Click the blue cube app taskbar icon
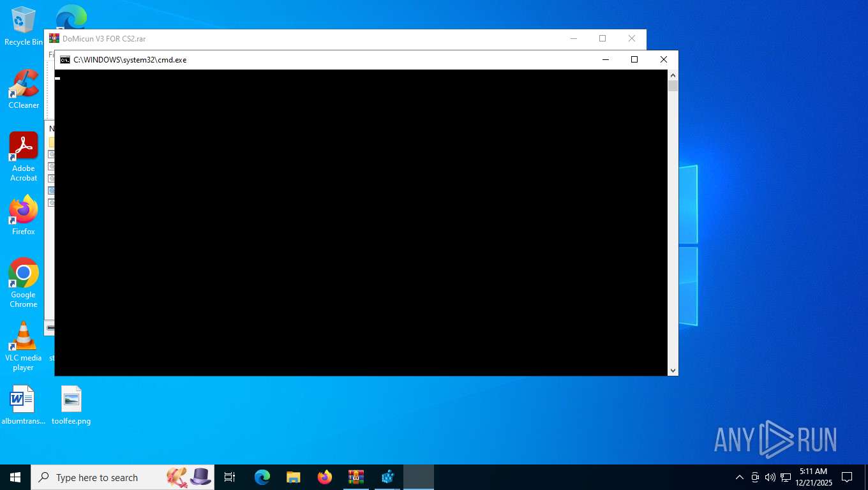The image size is (868, 490). (387, 477)
